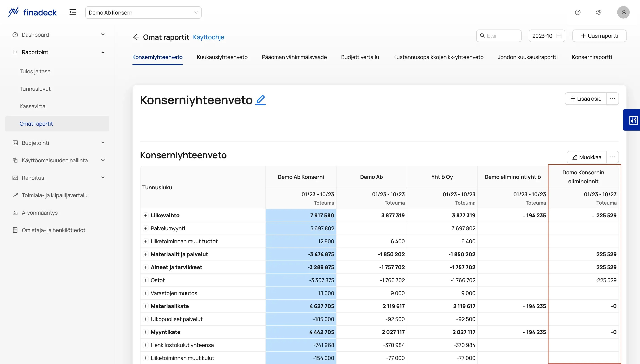Switch to the Budjettivertailu tab
640x364 pixels.
point(360,57)
